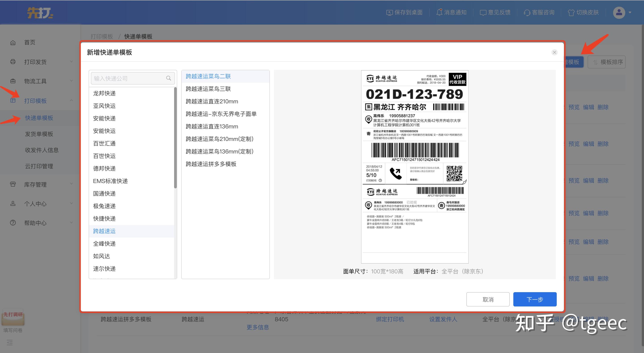Screen dimensions: 644x353
Task: Click the waybill preview image
Action: (x=415, y=167)
